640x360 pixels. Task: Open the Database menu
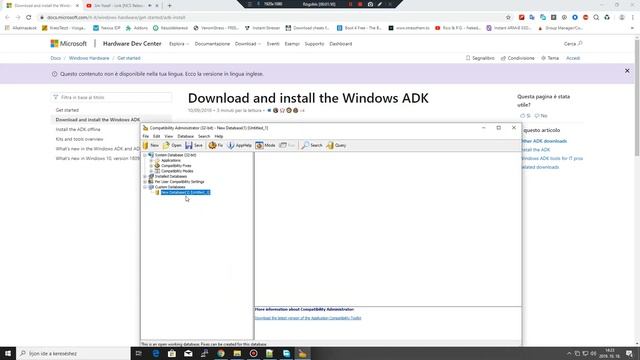tap(185, 136)
